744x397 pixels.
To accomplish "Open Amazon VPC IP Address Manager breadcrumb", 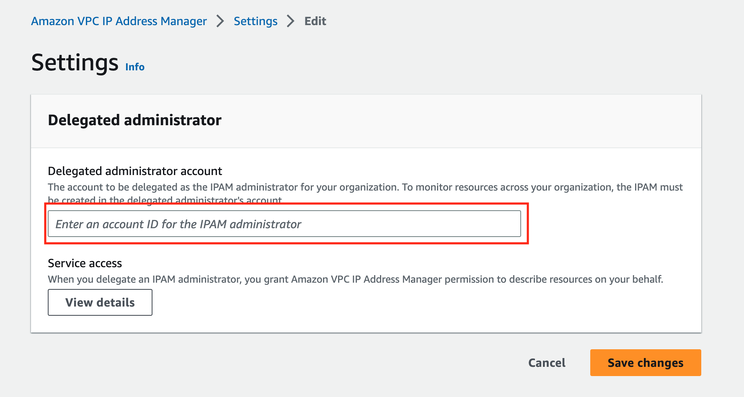I will tap(119, 21).
